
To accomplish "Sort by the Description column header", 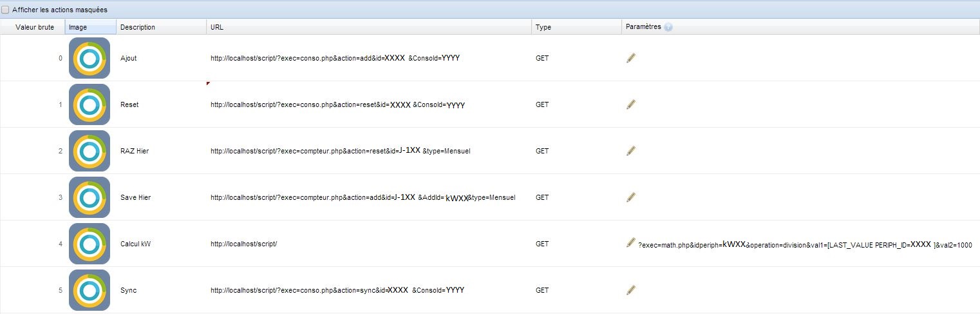I will click(138, 27).
